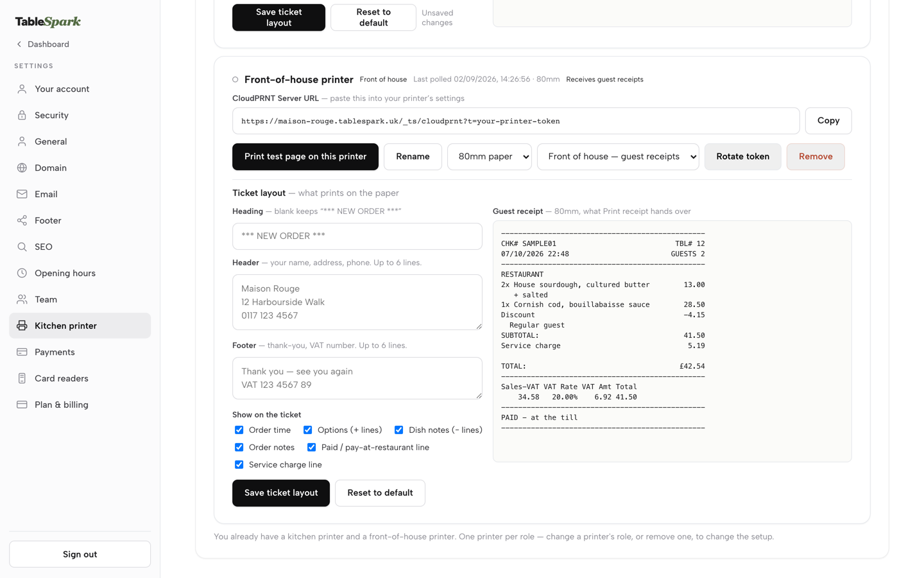Screen dimensions: 924x578
Task: Click the Unsaved changes text
Action: [437, 17]
